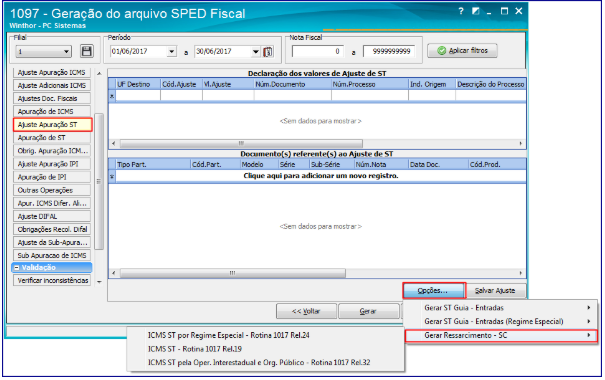Viewport: 605px width, 380px height.
Task: Select Gerar ST Guia - Entradas menu entry
Action: 501,308
